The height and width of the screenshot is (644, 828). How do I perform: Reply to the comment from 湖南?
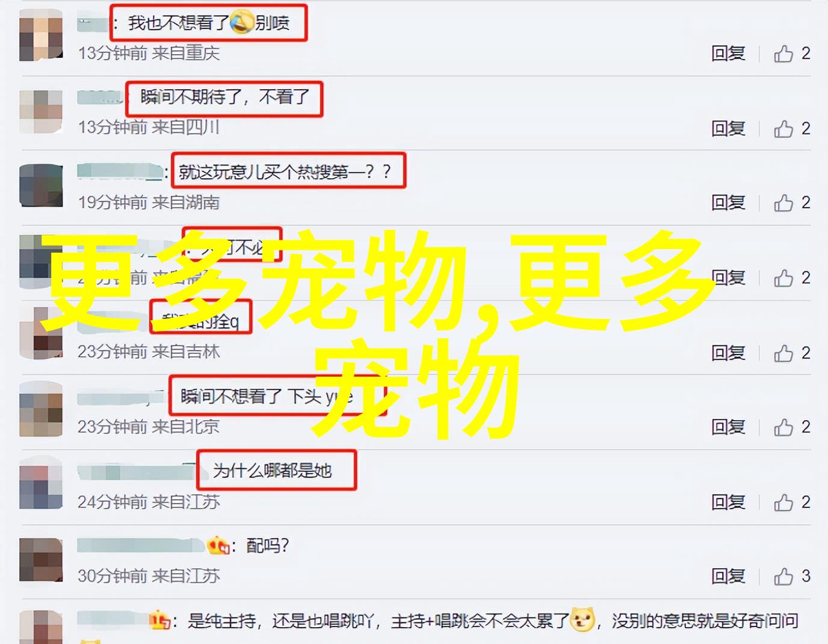728,203
